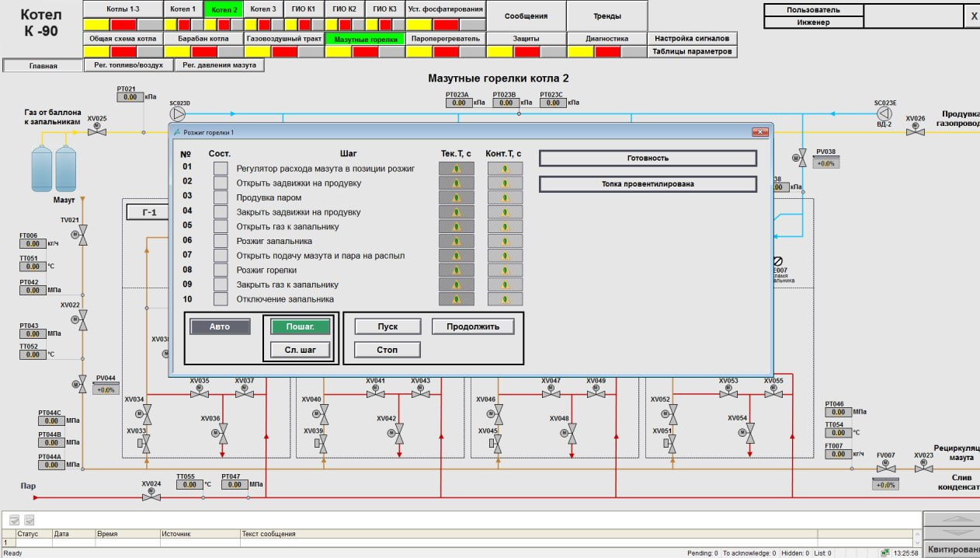Click the XV025 gas valve symbol
Screen dimensions: 980x558
coord(97,131)
